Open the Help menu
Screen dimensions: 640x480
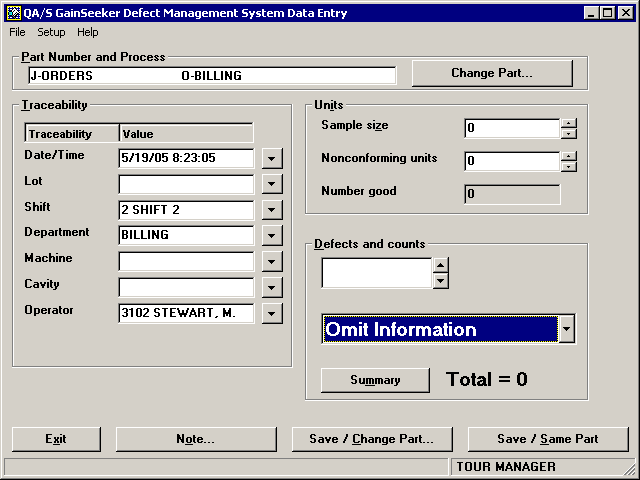pos(88,32)
